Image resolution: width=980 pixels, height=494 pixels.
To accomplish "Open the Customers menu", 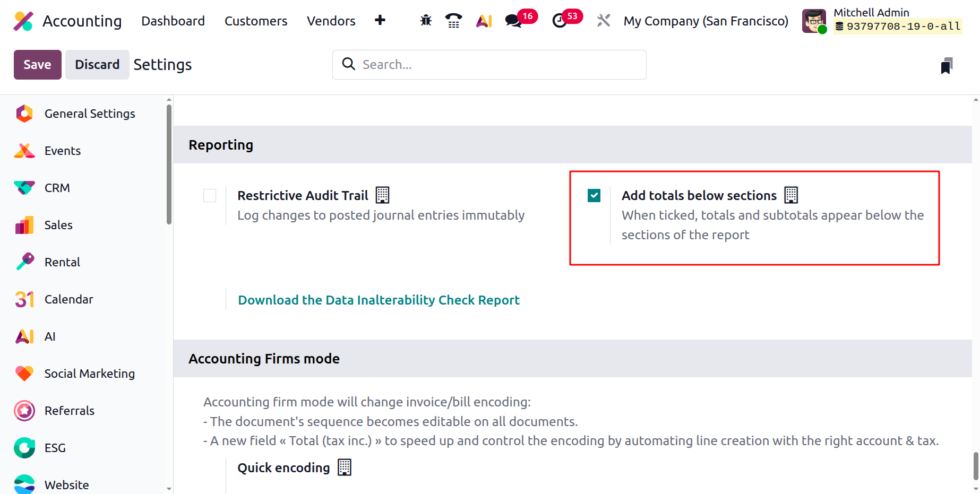I will coord(256,21).
